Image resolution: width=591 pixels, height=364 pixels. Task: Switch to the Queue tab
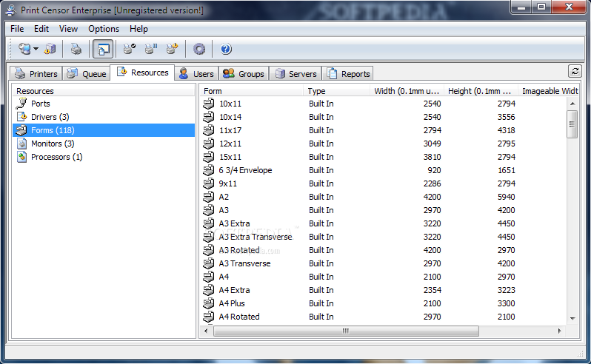87,74
